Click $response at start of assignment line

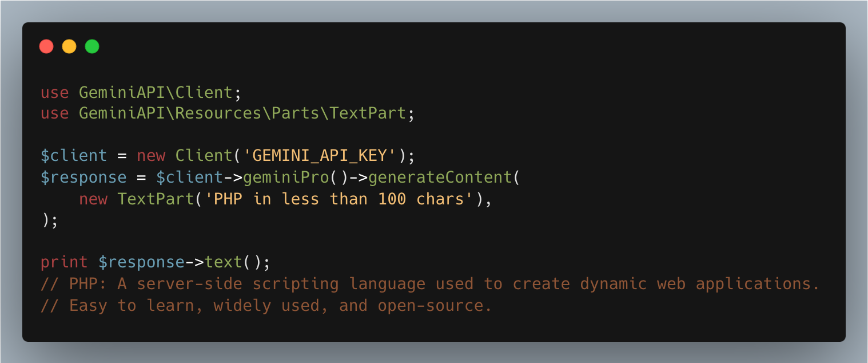tap(83, 177)
